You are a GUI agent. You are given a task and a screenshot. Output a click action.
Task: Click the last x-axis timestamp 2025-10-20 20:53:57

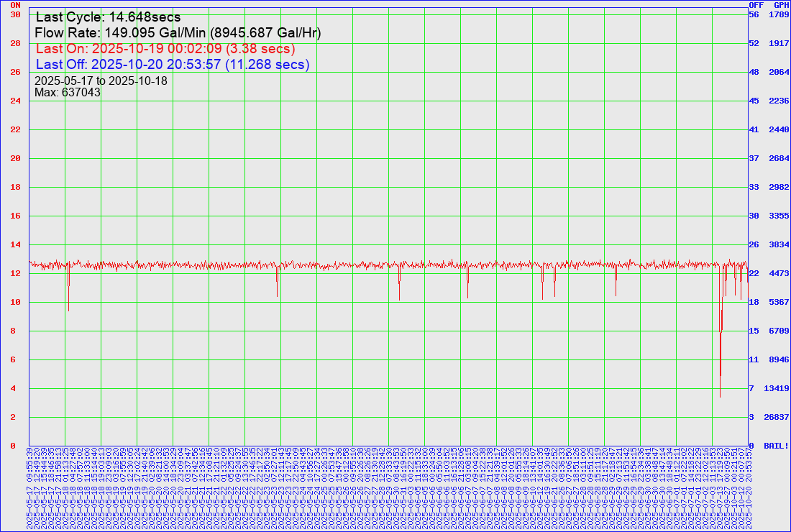(x=749, y=489)
